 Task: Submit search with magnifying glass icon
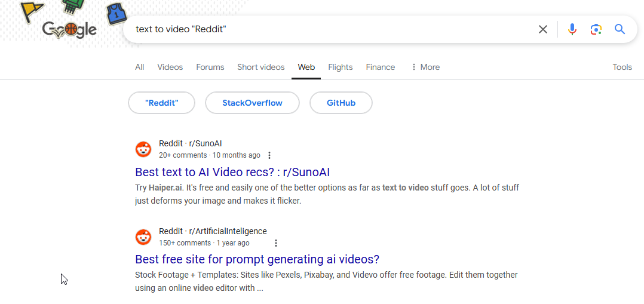click(620, 29)
